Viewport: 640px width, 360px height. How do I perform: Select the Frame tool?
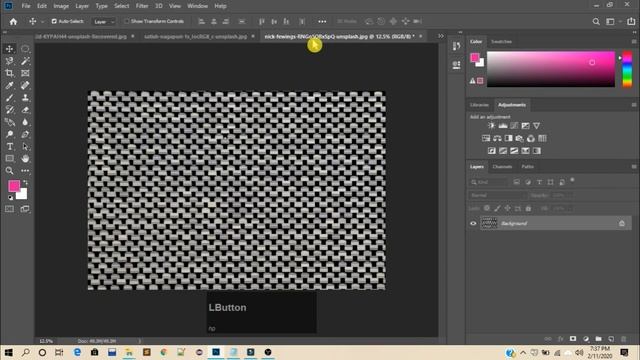[x=25, y=73]
